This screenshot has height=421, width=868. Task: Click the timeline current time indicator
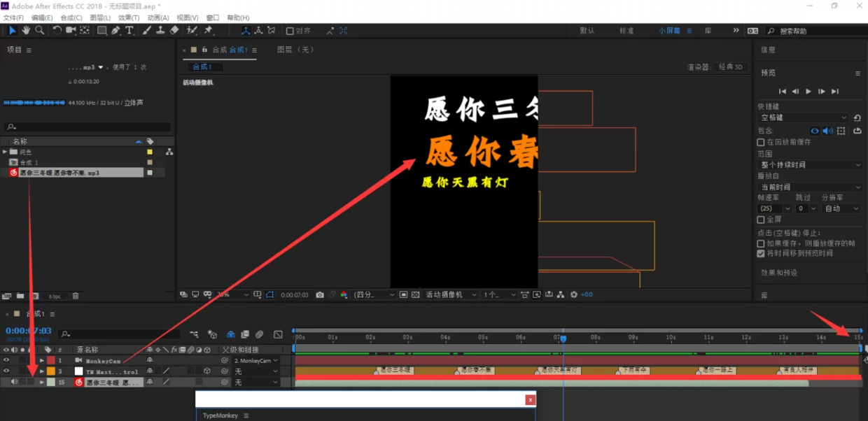tap(563, 338)
